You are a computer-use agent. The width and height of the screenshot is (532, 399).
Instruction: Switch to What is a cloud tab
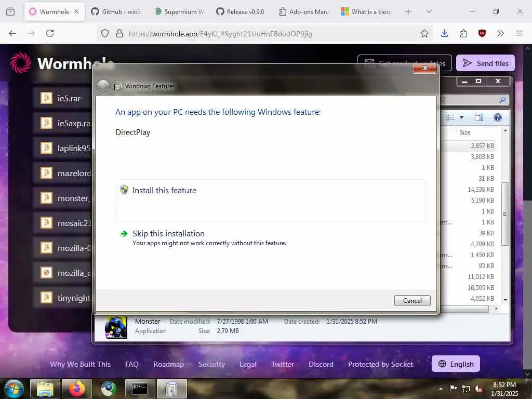(x=366, y=11)
